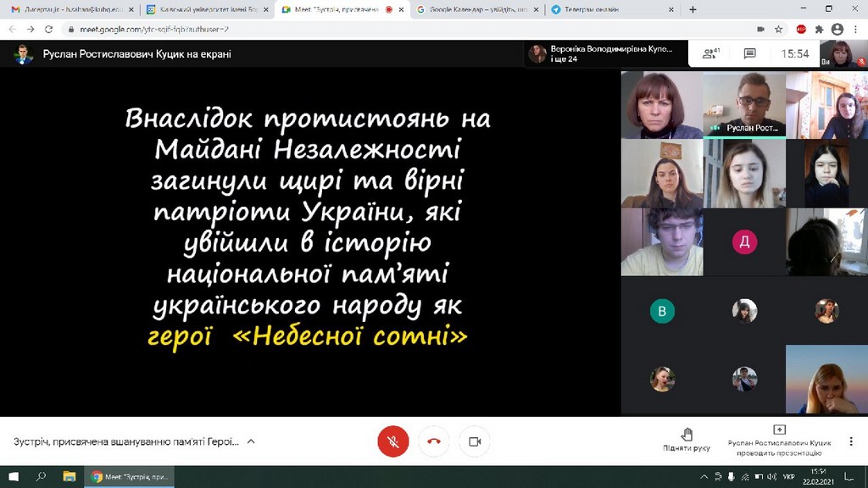Viewport: 868px width, 488px height.
Task: Open the participants list icon
Action: tap(710, 53)
